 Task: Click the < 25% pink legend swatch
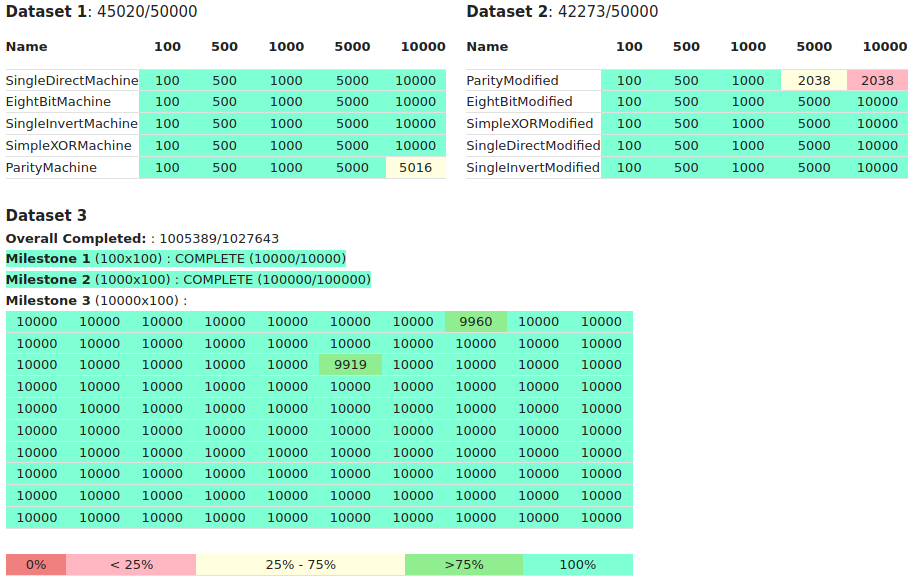[x=131, y=565]
